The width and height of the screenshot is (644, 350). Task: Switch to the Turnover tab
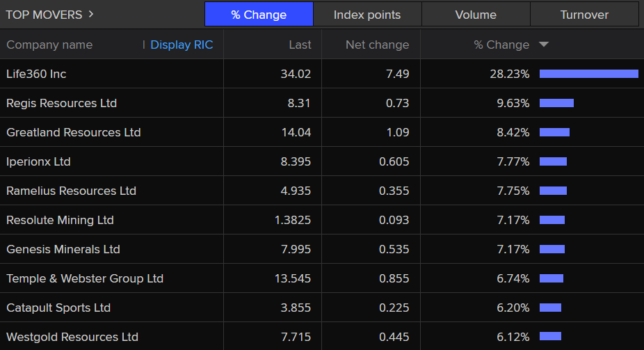584,15
